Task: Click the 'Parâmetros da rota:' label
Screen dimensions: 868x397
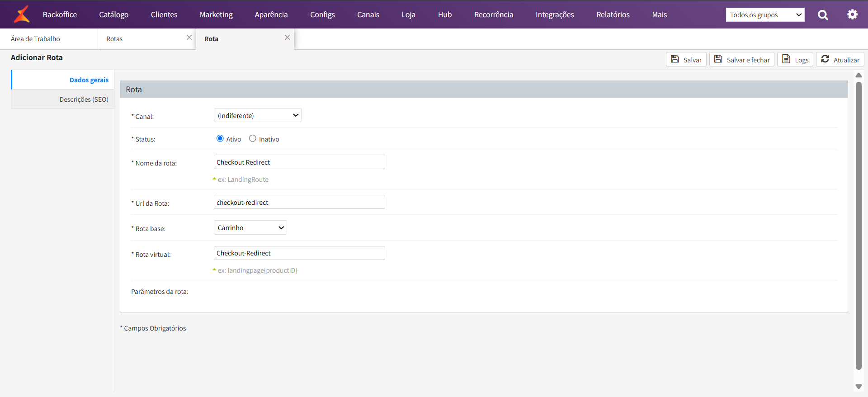Action: click(x=160, y=292)
